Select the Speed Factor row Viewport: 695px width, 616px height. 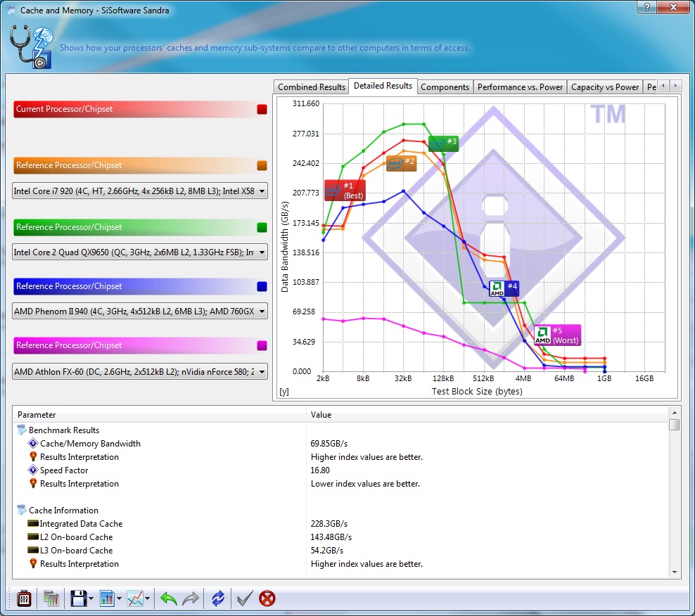click(340, 470)
